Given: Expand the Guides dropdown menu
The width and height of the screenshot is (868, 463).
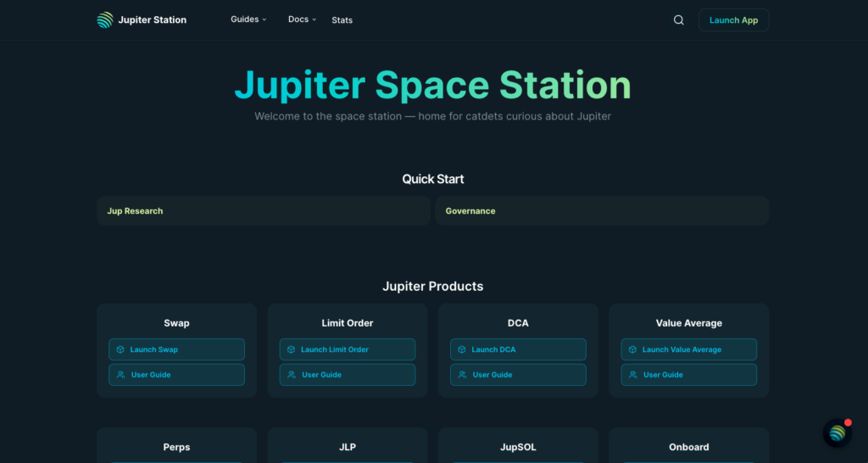Looking at the screenshot, I should pyautogui.click(x=248, y=20).
